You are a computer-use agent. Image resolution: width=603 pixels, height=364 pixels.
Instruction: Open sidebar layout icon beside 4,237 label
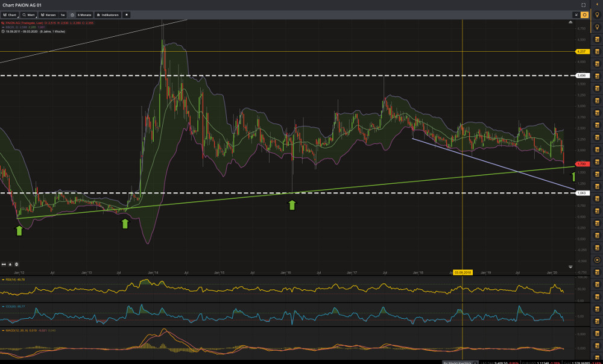(x=597, y=51)
